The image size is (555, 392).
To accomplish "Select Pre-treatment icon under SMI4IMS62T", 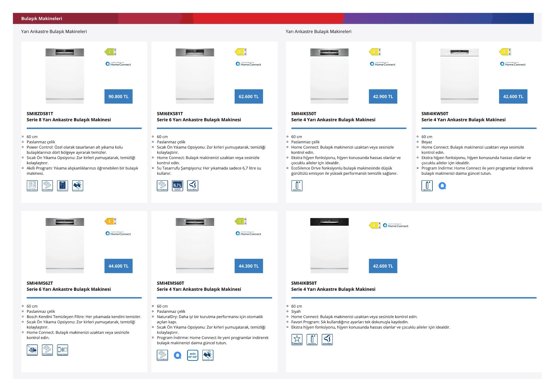I will pos(47,350).
